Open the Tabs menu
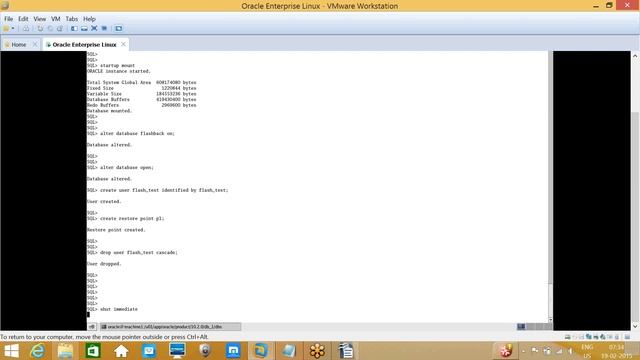The height and width of the screenshot is (360, 640). point(72,19)
